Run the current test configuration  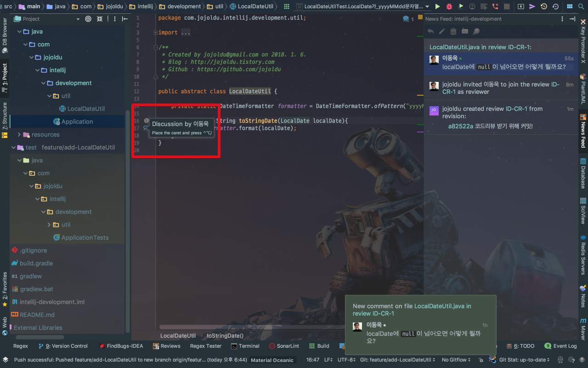(x=437, y=6)
